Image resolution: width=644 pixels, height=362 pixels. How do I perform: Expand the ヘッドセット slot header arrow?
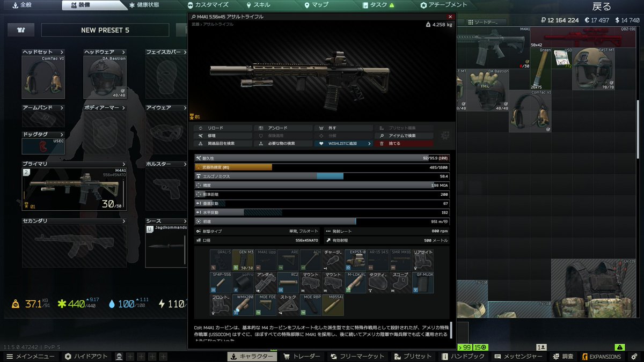(x=62, y=52)
